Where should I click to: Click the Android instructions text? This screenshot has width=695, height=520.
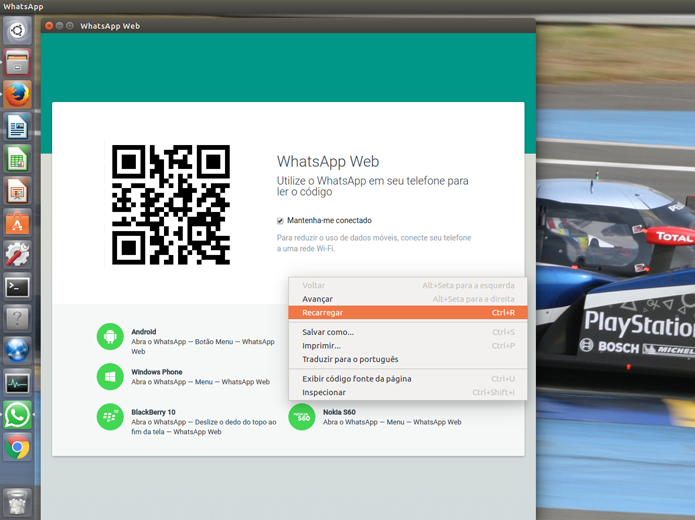(203, 346)
